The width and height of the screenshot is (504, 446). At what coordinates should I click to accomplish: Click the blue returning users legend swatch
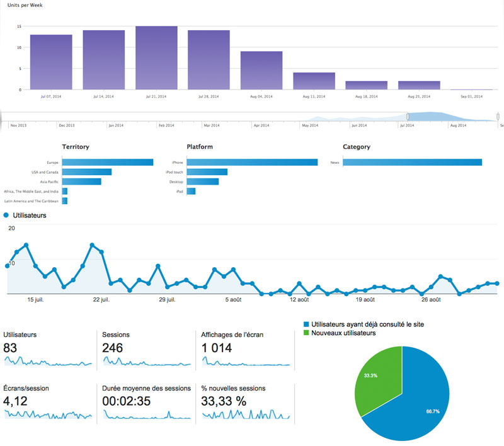point(306,324)
